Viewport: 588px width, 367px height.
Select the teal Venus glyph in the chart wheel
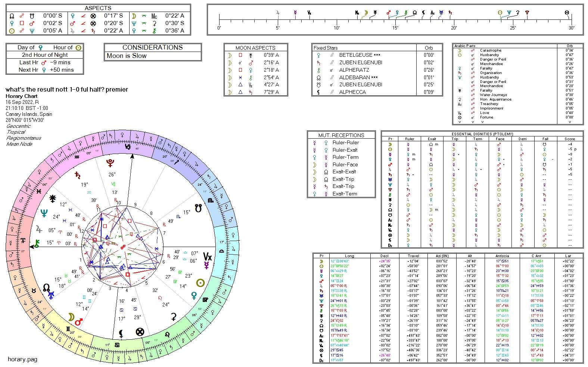tap(194, 296)
